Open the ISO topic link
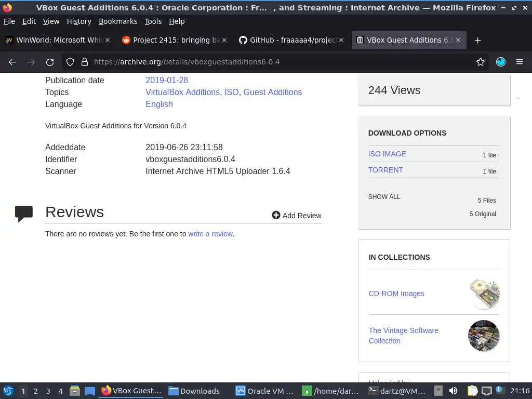This screenshot has width=532, height=399. point(231,92)
